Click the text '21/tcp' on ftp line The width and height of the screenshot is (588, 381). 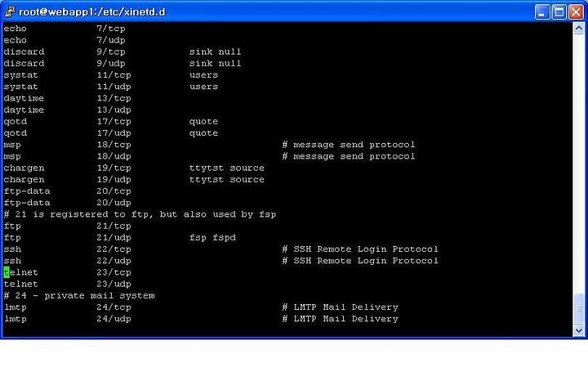114,226
